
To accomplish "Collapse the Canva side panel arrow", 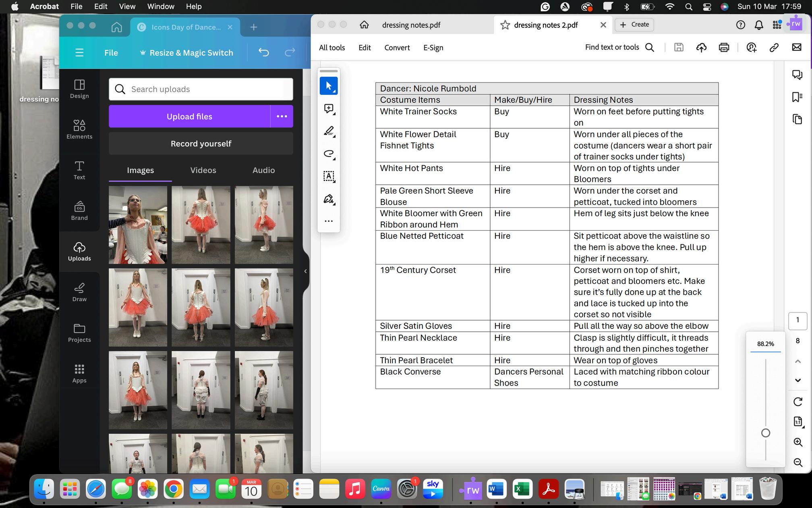I will pos(305,271).
